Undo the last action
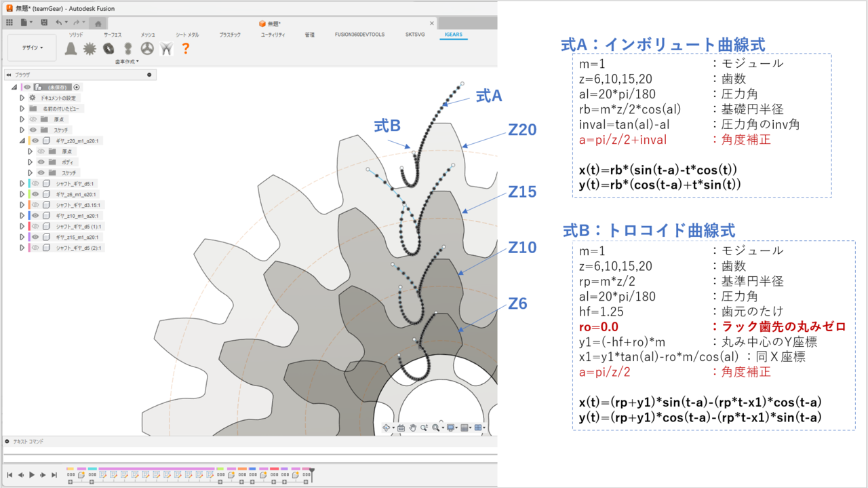The image size is (868, 488). [59, 22]
